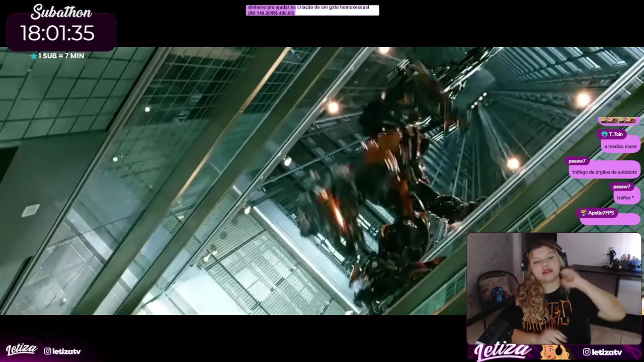Click the 'o medico mane' chat message

(620, 146)
